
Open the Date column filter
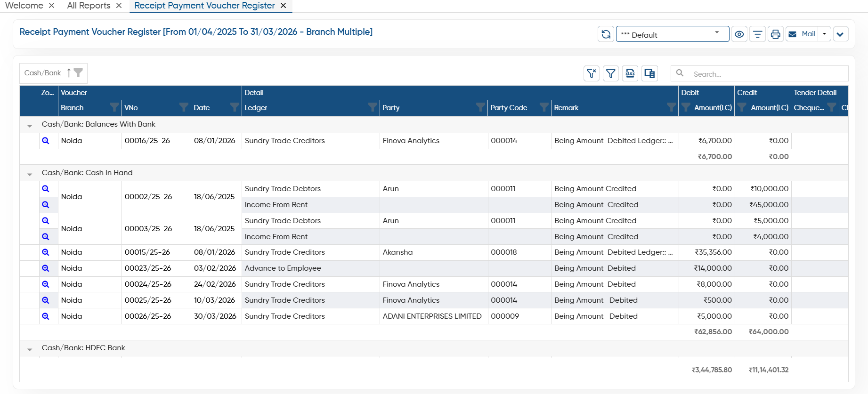(x=234, y=108)
